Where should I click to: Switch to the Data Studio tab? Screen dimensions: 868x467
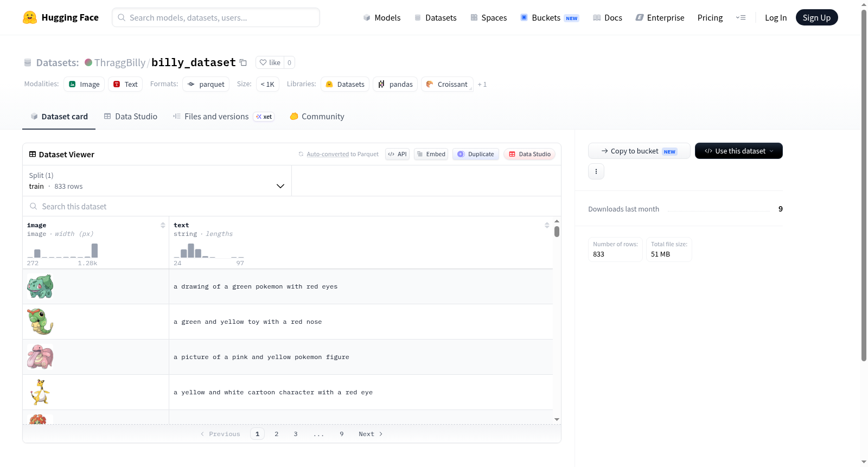click(x=131, y=117)
